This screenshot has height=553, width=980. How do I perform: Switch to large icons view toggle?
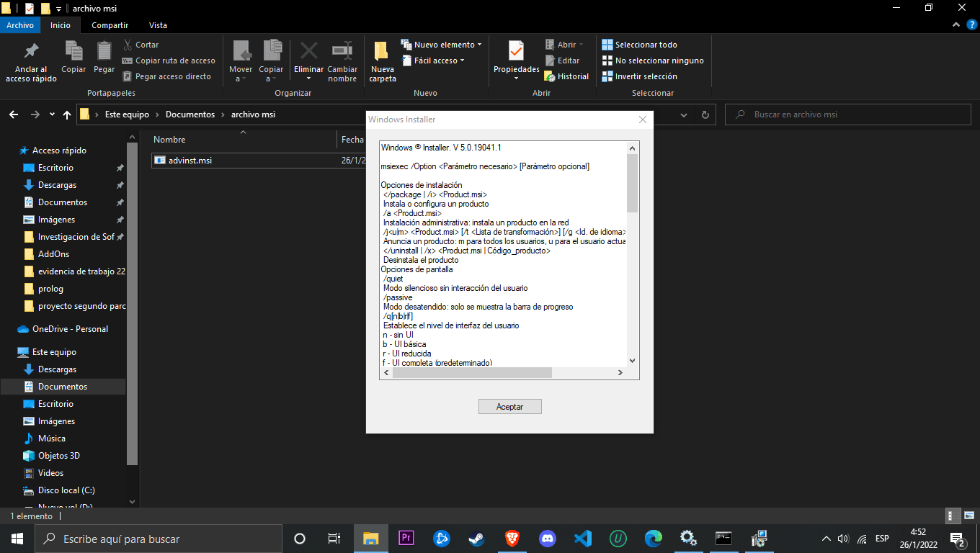tap(968, 516)
